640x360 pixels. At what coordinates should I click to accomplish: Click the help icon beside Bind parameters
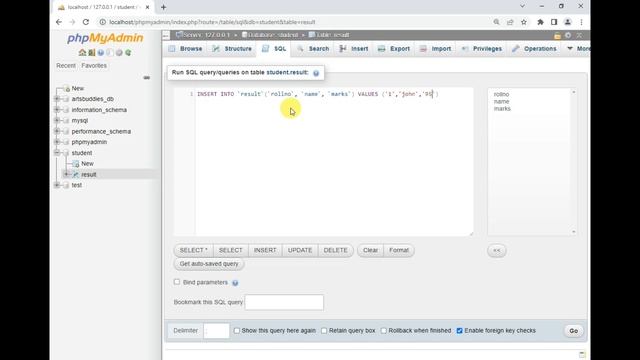tap(235, 283)
